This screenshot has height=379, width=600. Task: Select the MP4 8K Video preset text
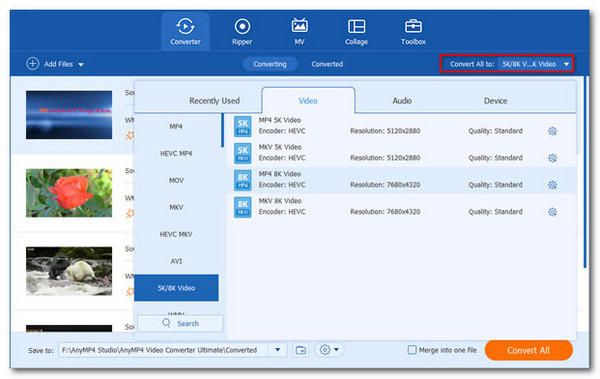pos(280,173)
